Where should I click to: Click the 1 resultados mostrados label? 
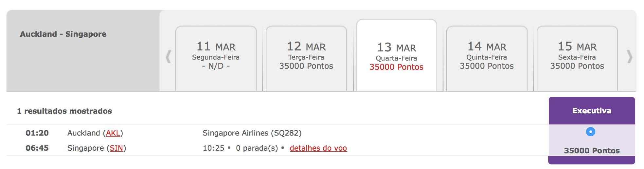tap(64, 111)
